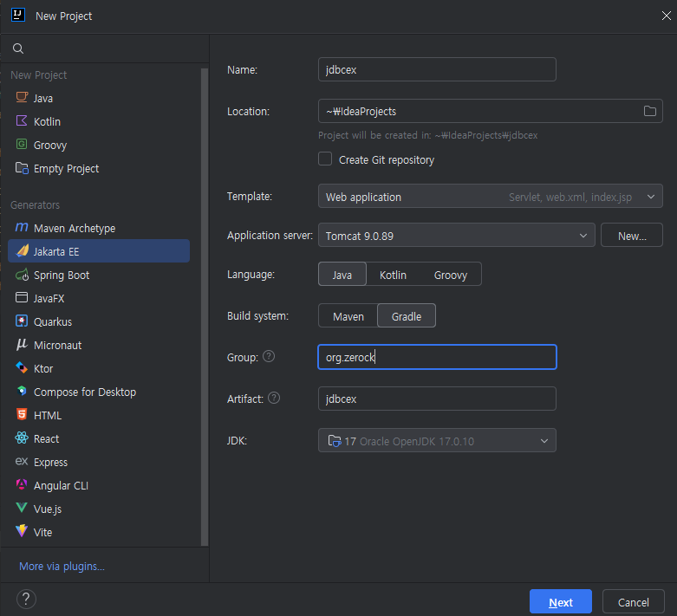This screenshot has width=677, height=616.
Task: Click the Ktor icon
Action: (x=22, y=367)
